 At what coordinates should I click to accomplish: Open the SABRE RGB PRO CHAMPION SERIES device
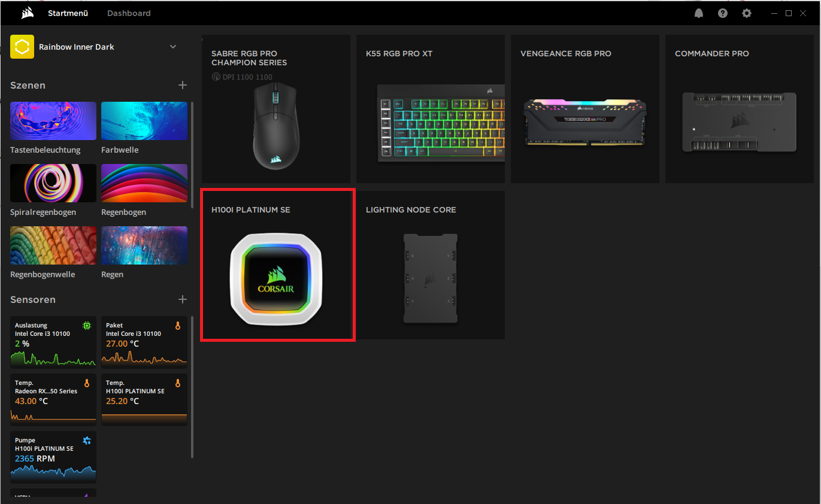[x=276, y=109]
